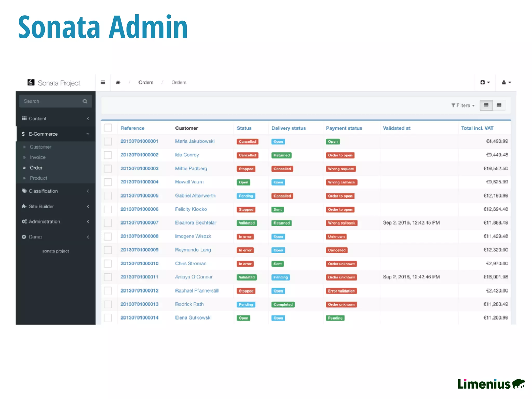Click the Wrong request payment badge
Viewport: 532px width, 399px height.
pos(341,169)
